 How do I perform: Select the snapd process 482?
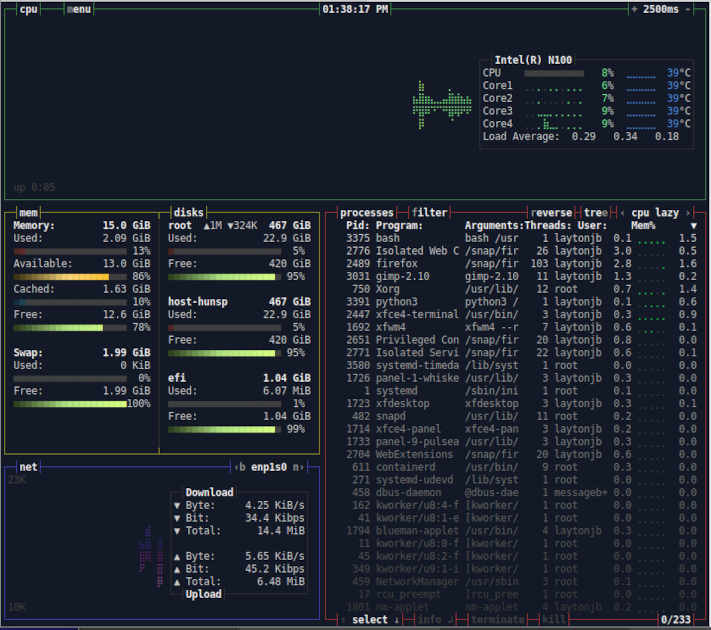point(515,416)
